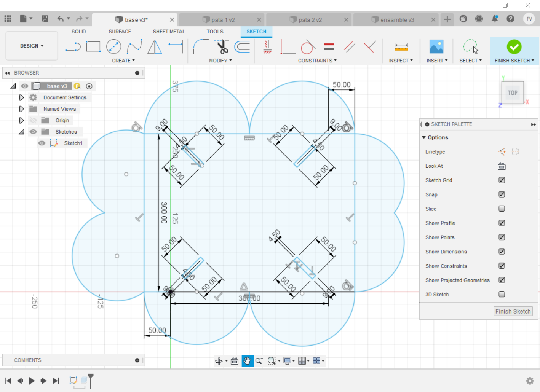Click the Sketch1 feature in the timeline
The height and width of the screenshot is (392, 540).
coord(73,380)
